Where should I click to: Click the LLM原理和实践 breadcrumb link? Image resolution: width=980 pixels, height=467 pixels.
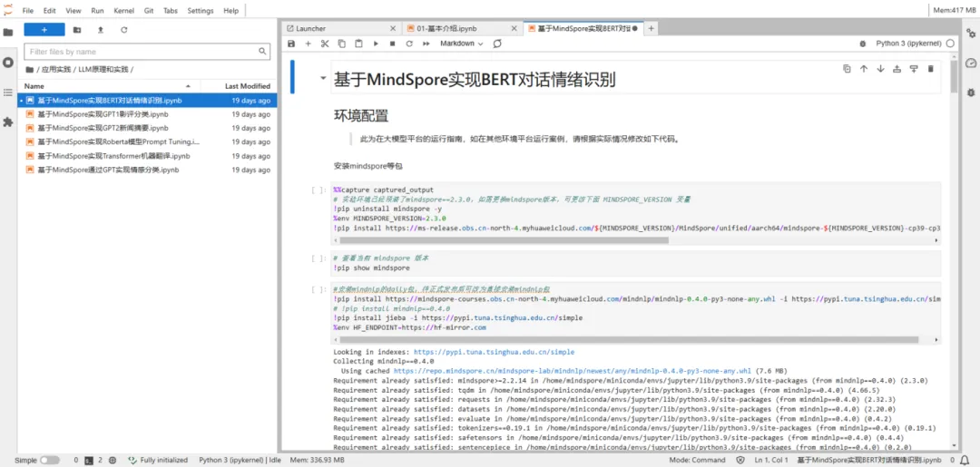tap(103, 69)
